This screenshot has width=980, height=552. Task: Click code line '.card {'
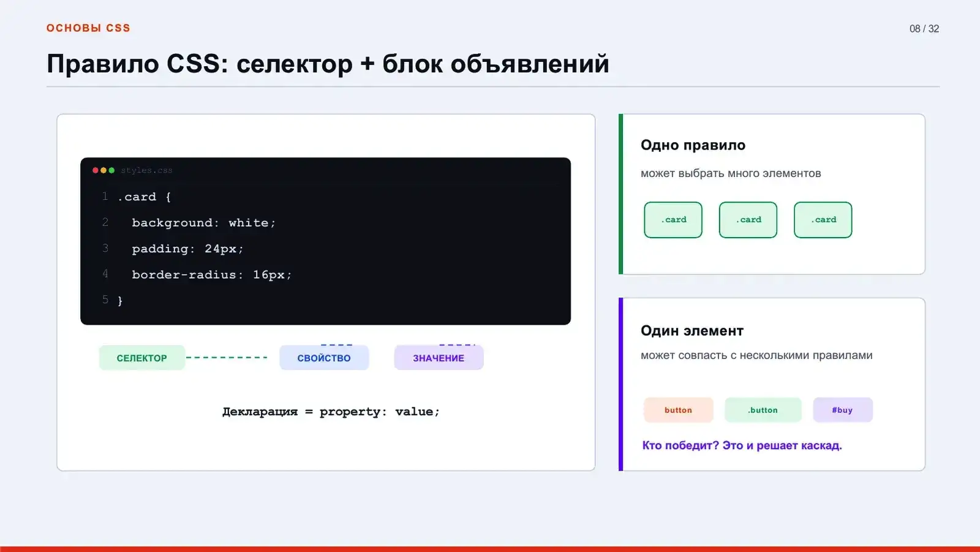coord(145,197)
